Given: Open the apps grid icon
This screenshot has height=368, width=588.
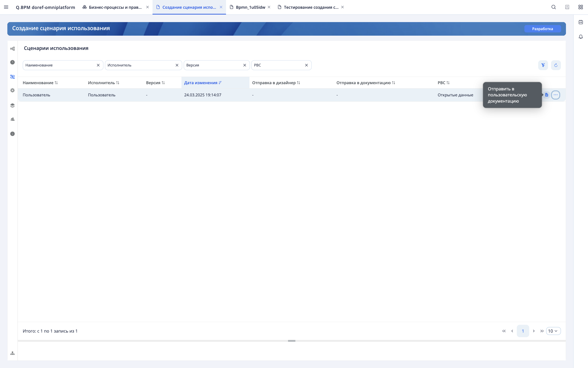Looking at the screenshot, I should coord(580,7).
